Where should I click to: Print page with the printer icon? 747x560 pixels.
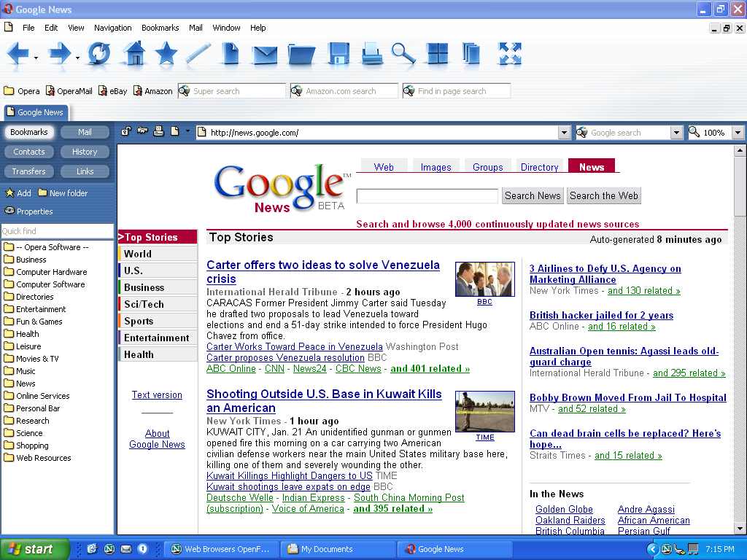click(x=372, y=55)
